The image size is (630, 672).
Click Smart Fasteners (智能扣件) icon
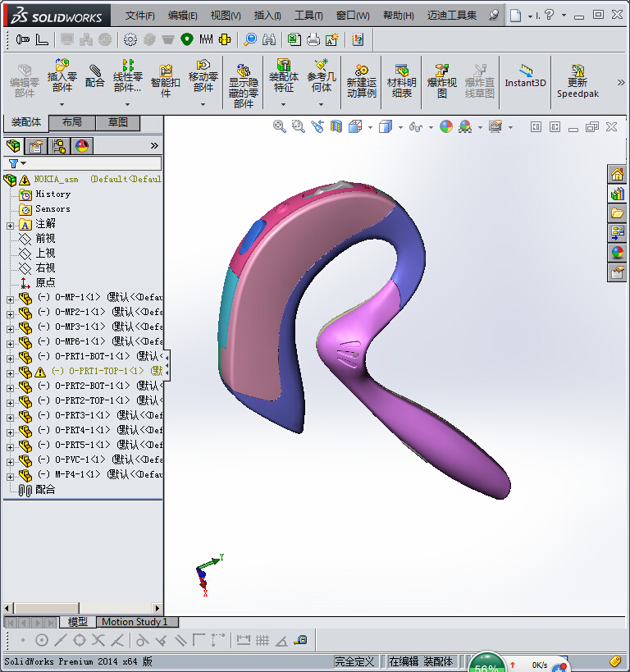click(166, 80)
